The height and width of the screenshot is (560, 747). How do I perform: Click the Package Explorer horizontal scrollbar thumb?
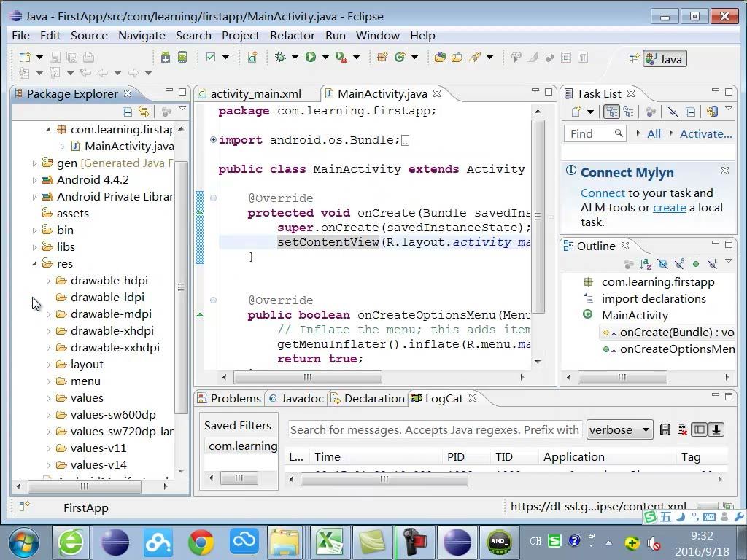[x=85, y=486]
